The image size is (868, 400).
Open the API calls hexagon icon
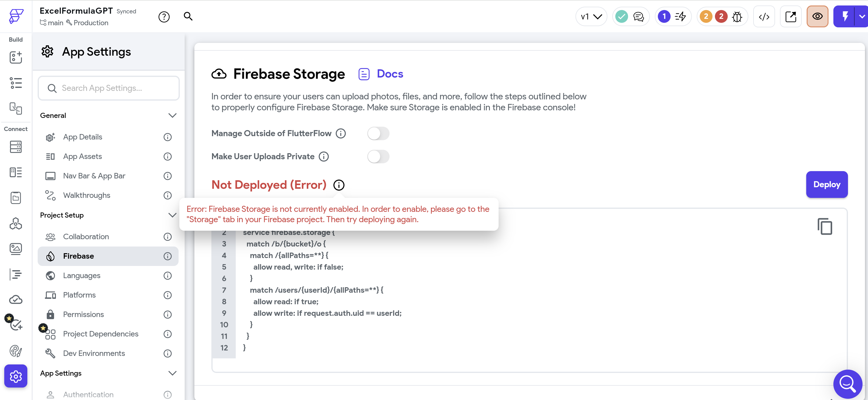click(x=16, y=223)
